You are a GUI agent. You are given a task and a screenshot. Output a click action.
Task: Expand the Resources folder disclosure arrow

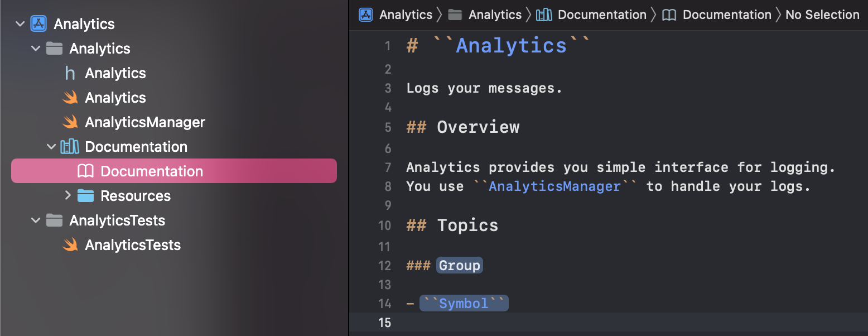(67, 196)
